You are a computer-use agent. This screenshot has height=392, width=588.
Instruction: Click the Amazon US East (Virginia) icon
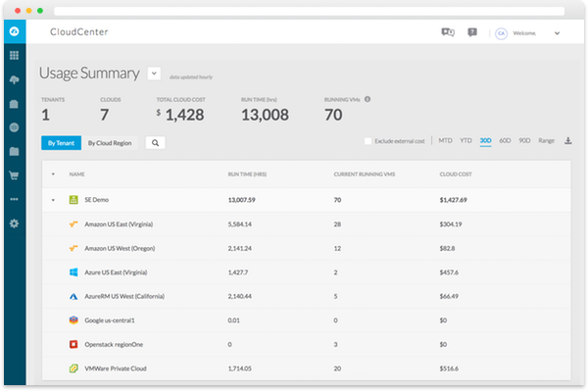coord(73,224)
